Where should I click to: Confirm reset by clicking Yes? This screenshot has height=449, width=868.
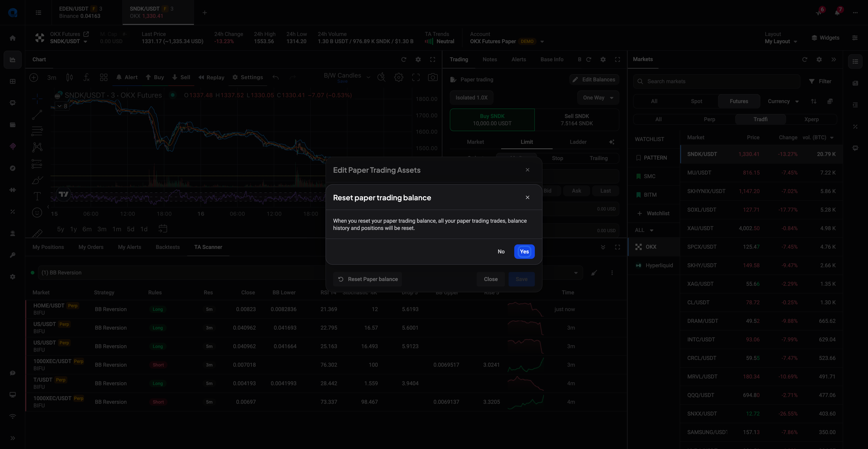click(524, 251)
